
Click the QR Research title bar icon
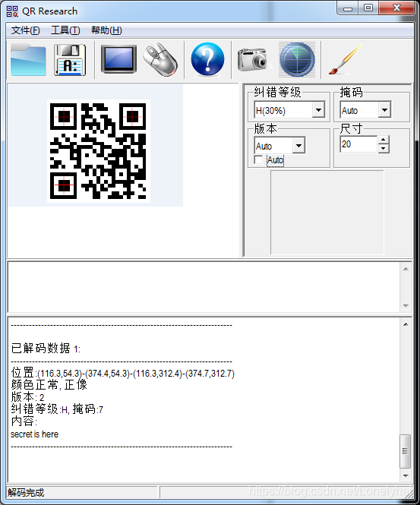[x=12, y=11]
